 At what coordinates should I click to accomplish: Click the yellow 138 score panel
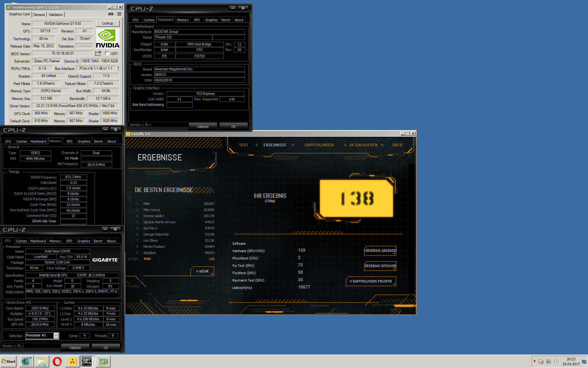click(356, 198)
